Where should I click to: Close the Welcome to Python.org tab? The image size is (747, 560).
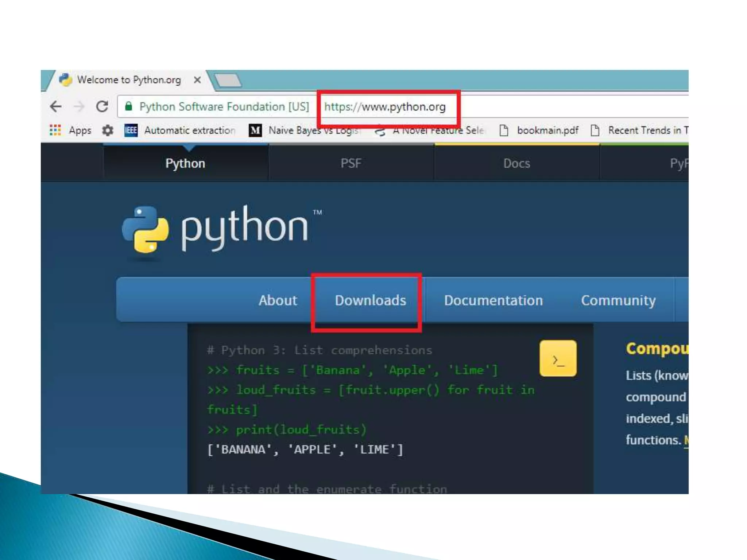(x=197, y=80)
